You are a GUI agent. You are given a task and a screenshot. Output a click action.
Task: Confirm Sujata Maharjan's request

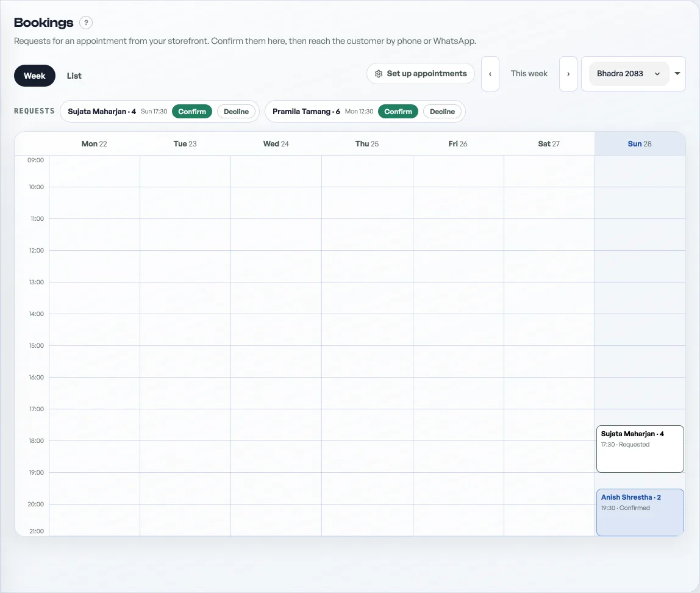pos(192,112)
